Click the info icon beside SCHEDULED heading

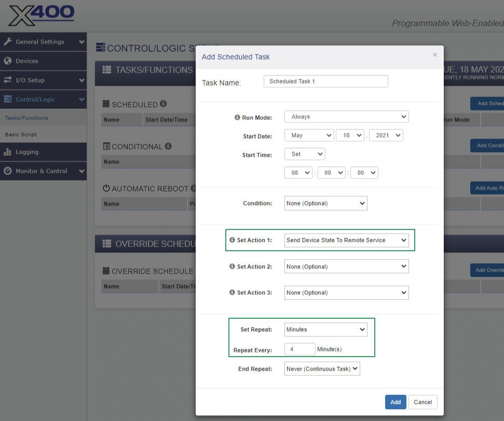tap(163, 104)
